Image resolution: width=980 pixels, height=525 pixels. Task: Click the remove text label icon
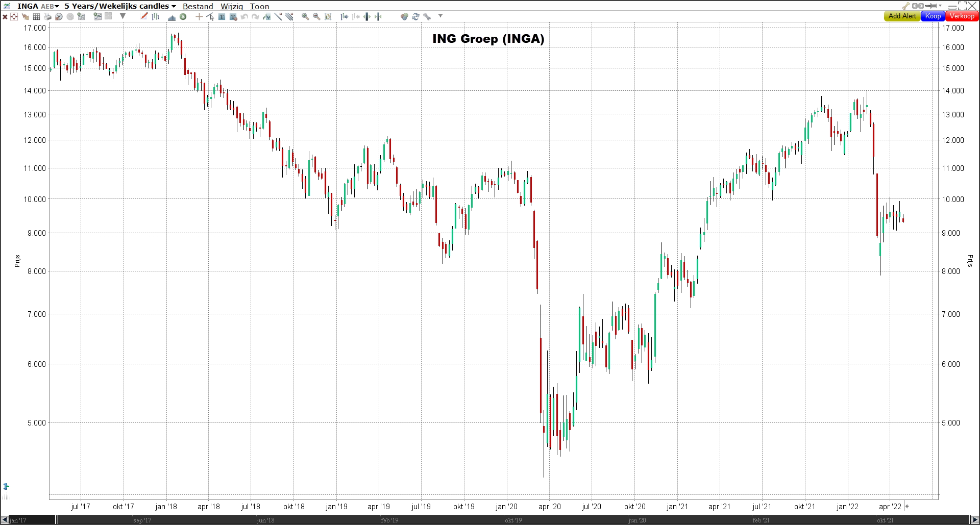233,17
